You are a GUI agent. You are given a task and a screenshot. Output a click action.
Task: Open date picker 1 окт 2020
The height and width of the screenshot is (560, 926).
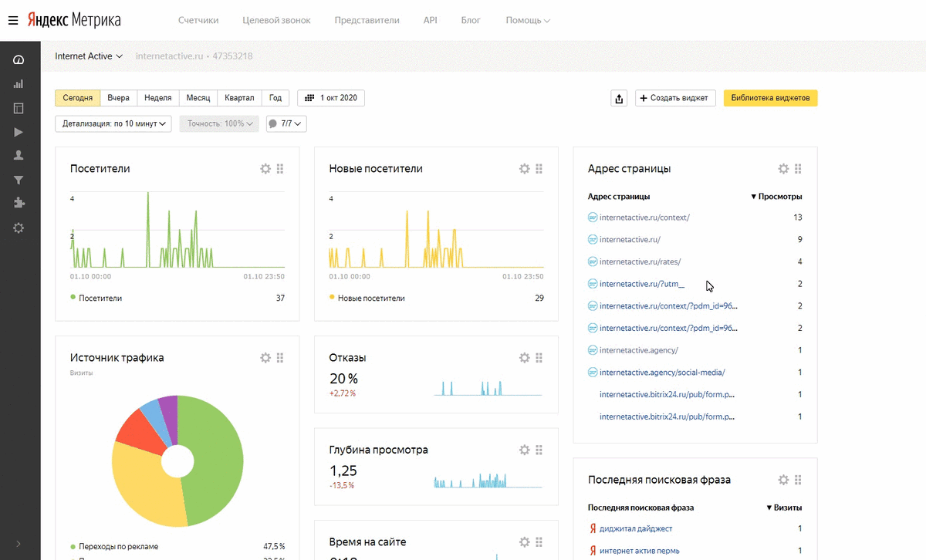(x=331, y=98)
